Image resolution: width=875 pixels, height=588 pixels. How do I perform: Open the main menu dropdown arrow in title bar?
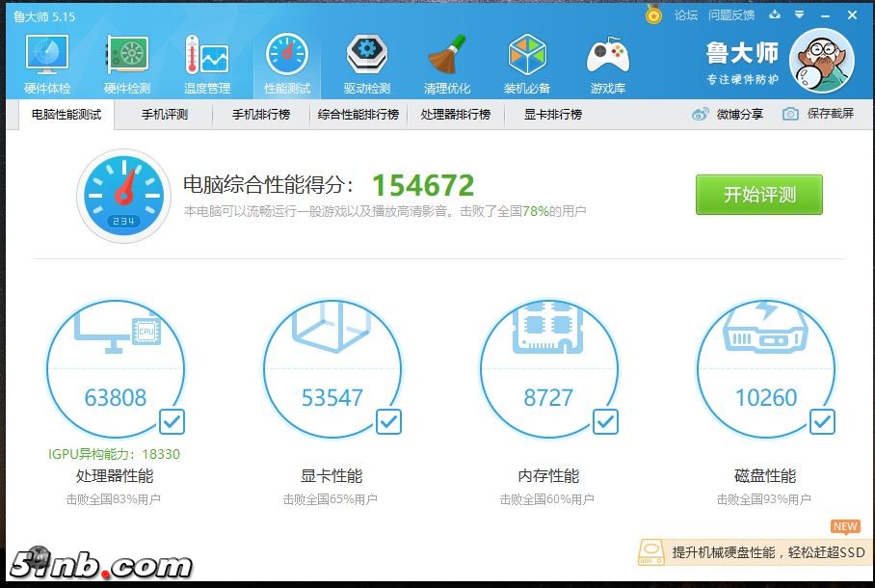(x=801, y=15)
